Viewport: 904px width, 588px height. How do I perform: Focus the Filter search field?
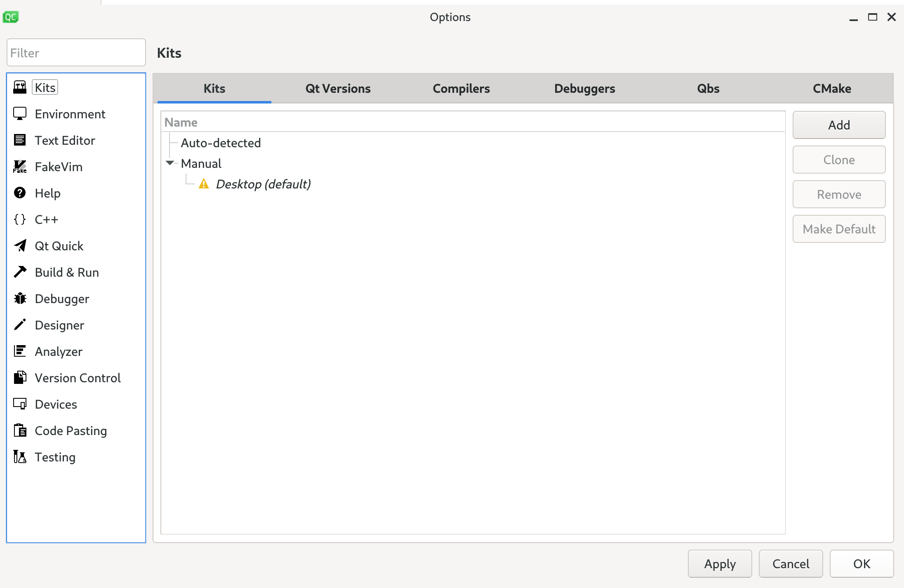(76, 53)
